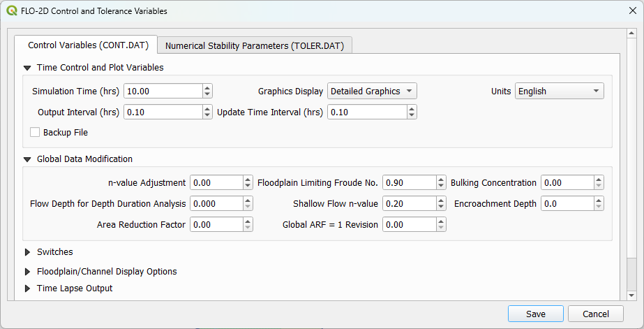Click in the Area Reduction Factor field
644x329 pixels.
point(216,224)
